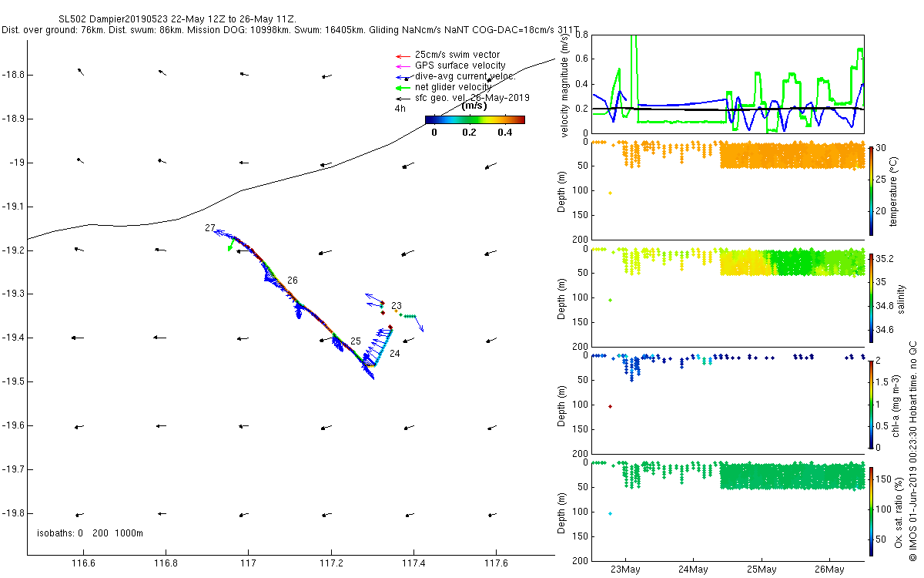Click the '30' temperature colorbar tick

click(882, 148)
